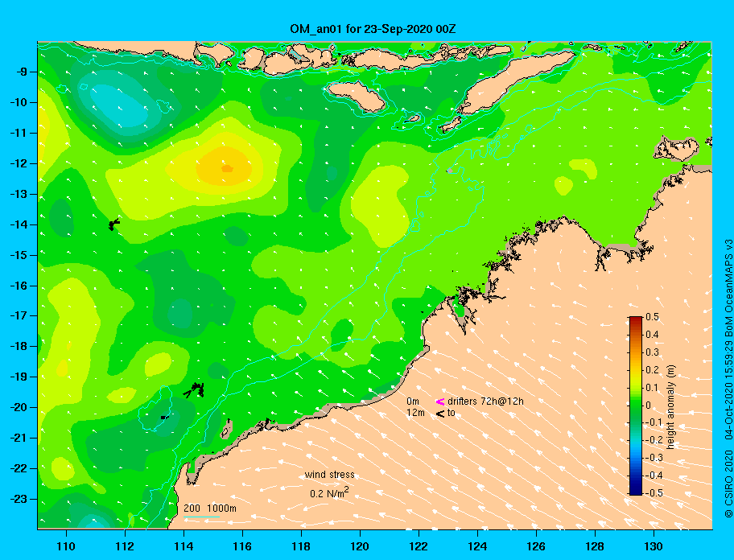Click the 'wind stress' label
The width and height of the screenshot is (734, 560).
(x=329, y=475)
